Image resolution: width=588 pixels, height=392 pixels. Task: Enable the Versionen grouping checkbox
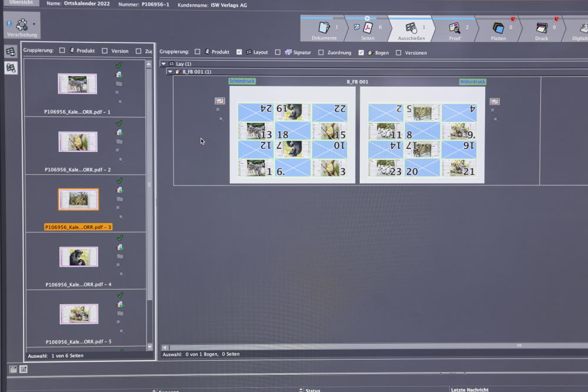tap(399, 52)
